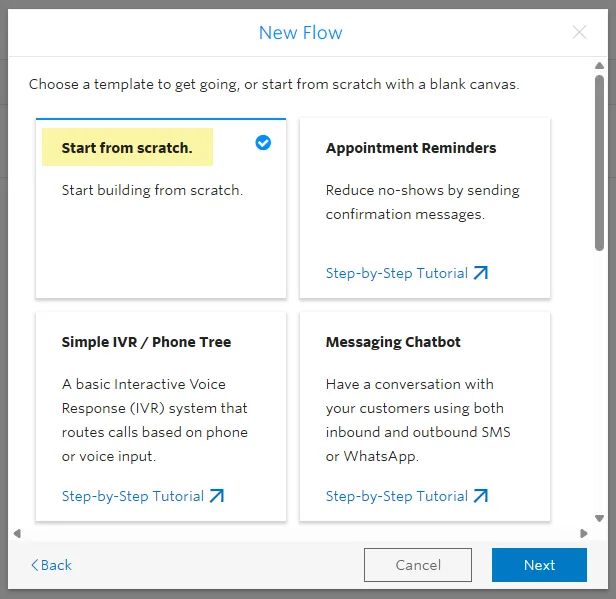Screen dimensions: 616x599
Task: Click the horizontal scrollbar right arrow
Action: tap(584, 533)
